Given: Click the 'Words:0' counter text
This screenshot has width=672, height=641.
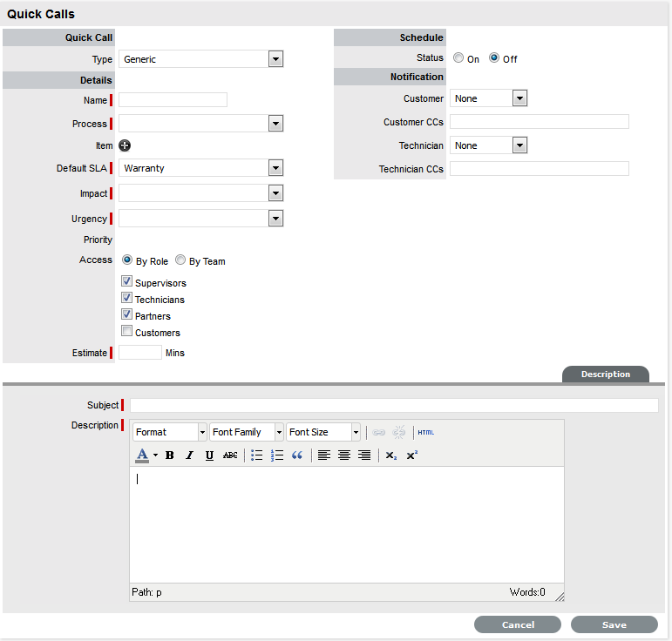Looking at the screenshot, I should (x=527, y=592).
